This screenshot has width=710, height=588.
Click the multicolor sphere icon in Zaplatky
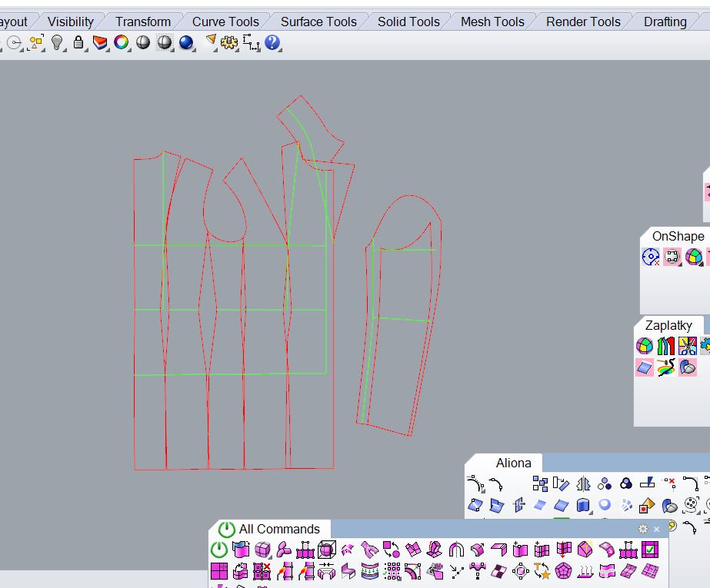pyautogui.click(x=645, y=347)
